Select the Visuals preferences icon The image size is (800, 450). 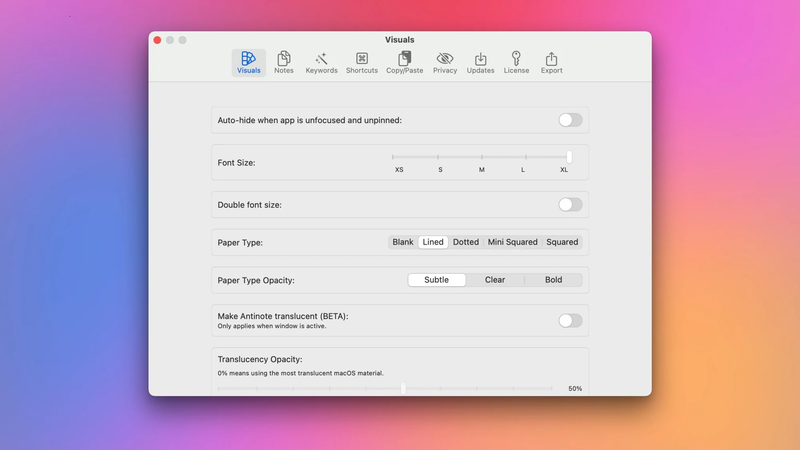click(x=248, y=62)
